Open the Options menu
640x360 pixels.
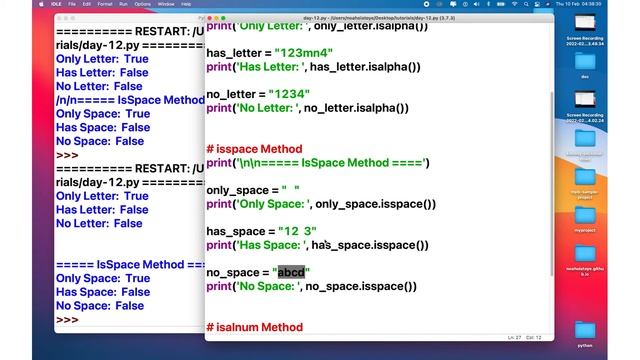[142, 4]
